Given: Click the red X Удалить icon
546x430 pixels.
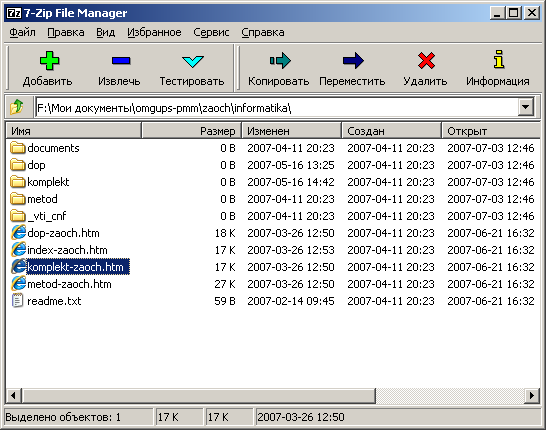Looking at the screenshot, I should (426, 61).
